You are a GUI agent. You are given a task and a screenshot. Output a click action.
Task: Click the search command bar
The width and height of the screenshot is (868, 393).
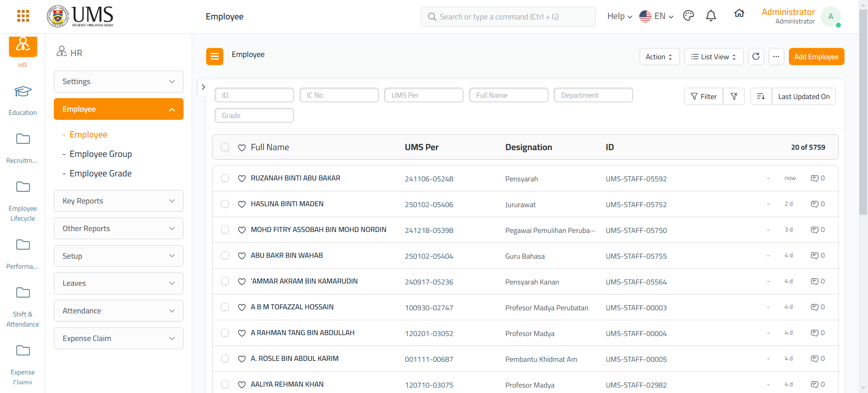tap(508, 17)
